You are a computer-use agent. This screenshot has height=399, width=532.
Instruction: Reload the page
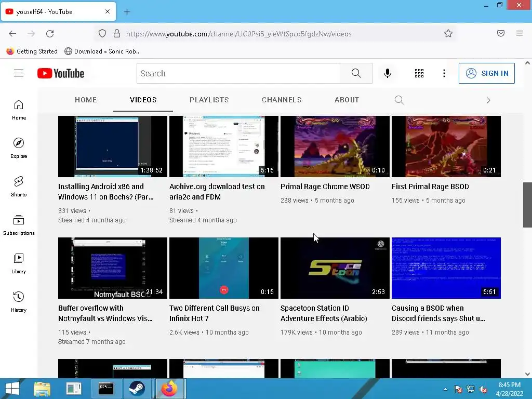50,34
